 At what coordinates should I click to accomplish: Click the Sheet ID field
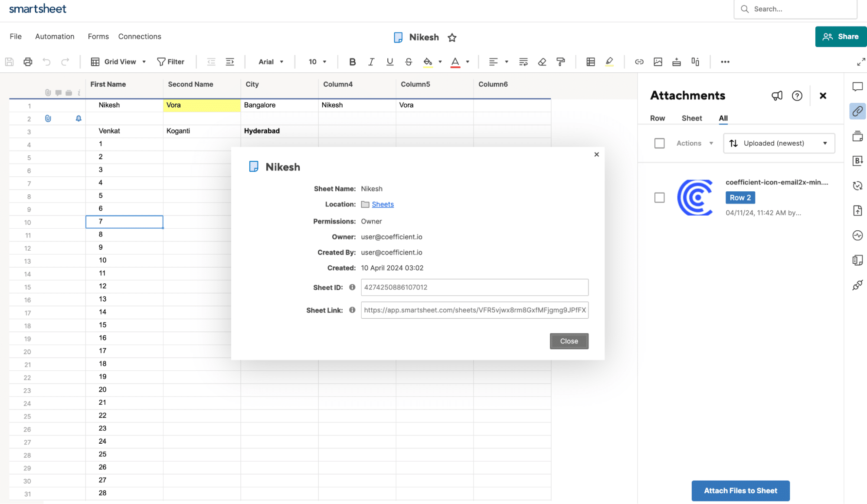(x=474, y=287)
